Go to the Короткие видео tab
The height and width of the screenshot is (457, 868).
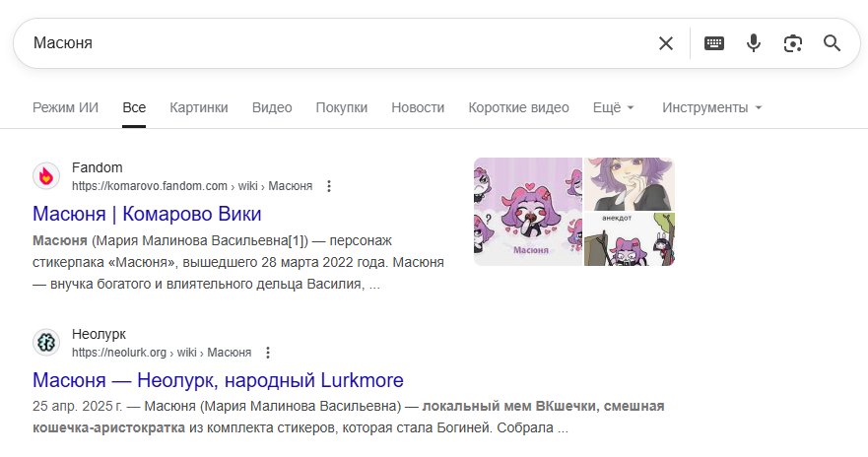coord(518,107)
